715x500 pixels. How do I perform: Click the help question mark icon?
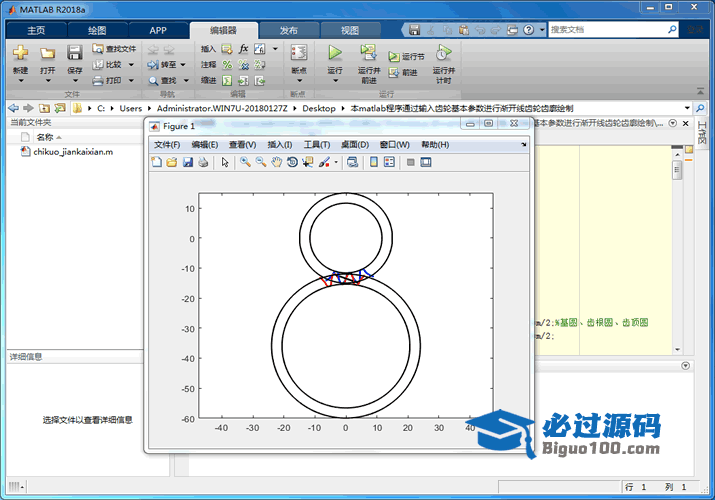(x=528, y=30)
